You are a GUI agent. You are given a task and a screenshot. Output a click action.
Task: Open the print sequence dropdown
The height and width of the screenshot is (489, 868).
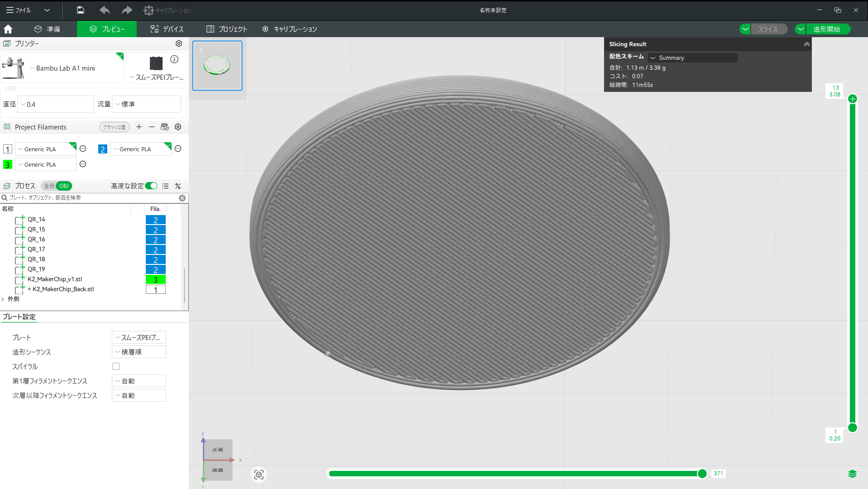[139, 352]
